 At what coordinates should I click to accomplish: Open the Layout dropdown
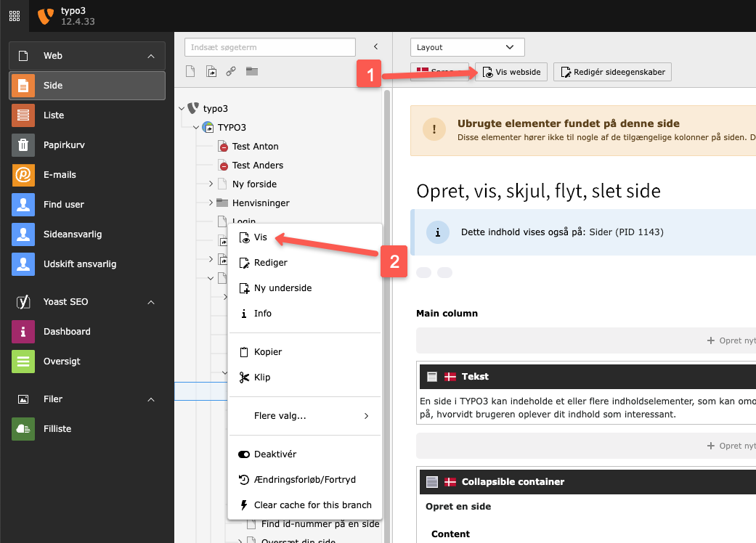(x=467, y=47)
